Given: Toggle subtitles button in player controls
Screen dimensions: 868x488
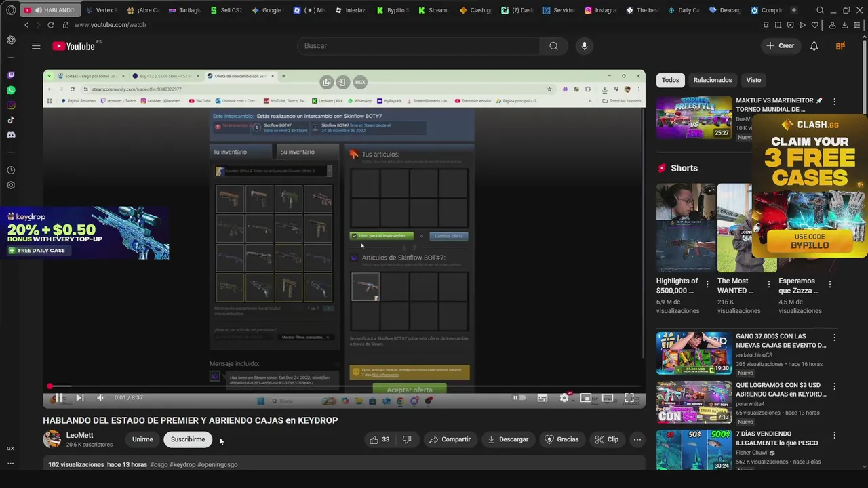Looking at the screenshot, I should (542, 398).
